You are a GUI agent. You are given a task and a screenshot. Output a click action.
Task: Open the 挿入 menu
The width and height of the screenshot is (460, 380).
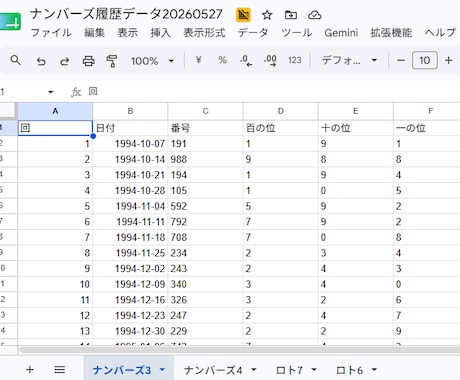point(160,33)
